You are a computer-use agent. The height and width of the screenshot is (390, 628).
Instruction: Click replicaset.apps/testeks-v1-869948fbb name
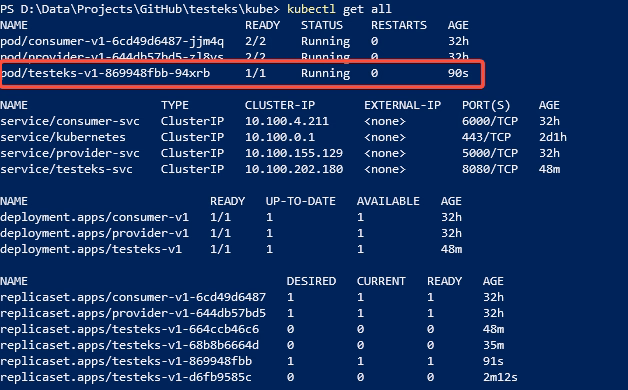click(126, 361)
